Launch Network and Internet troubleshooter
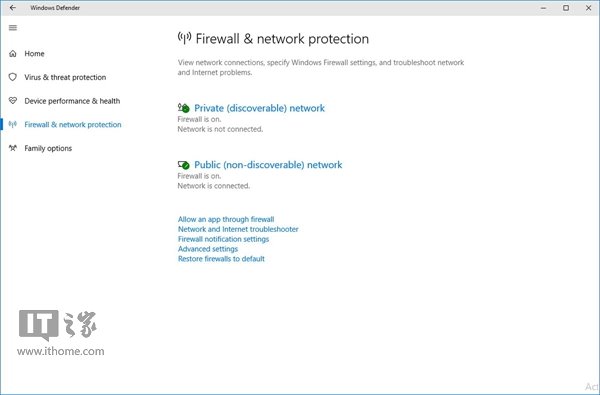Screen dimensions: 600x395 pos(238,229)
